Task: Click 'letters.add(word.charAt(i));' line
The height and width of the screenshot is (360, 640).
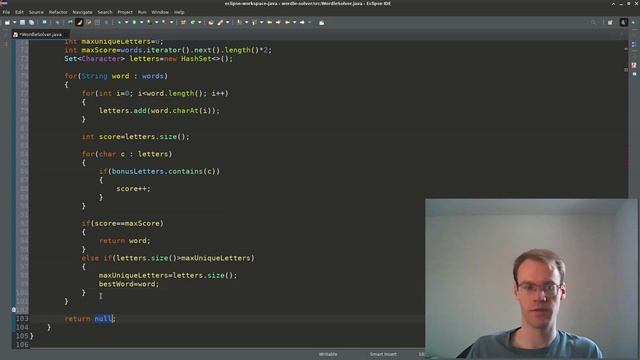Action: 159,111
